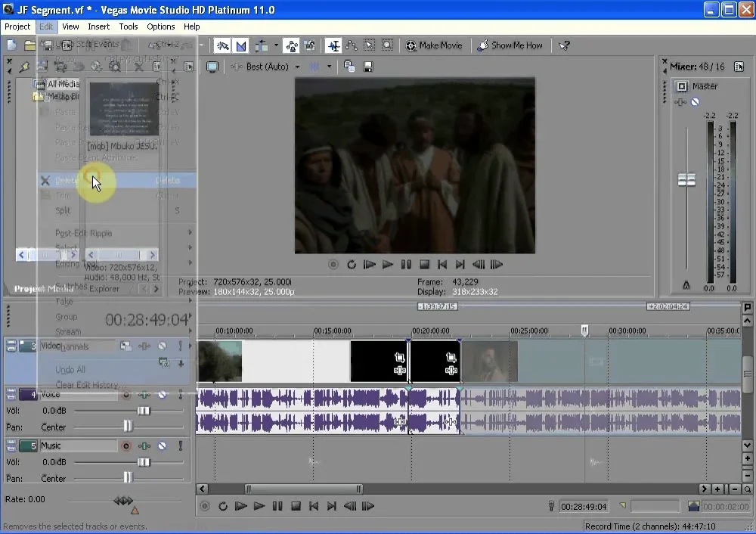756x534 pixels.
Task: Toggle Lock Envelopes to Events icon
Action: (x=291, y=46)
